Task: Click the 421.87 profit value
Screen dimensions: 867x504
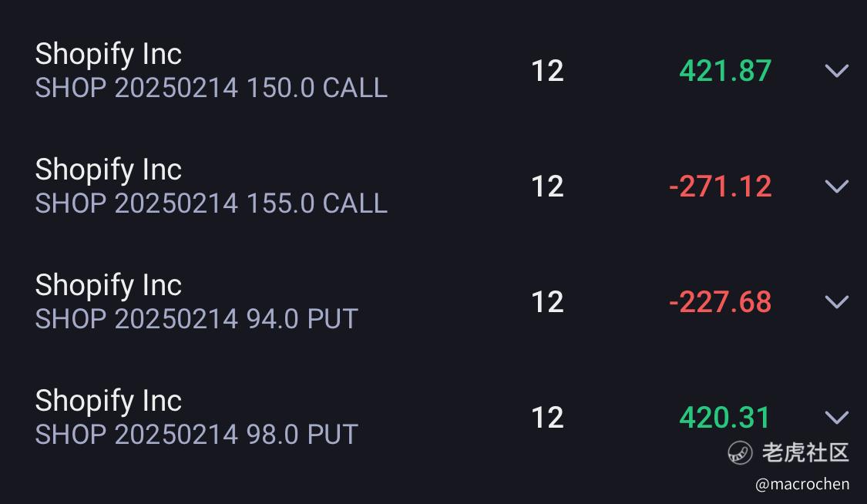Action: 725,71
